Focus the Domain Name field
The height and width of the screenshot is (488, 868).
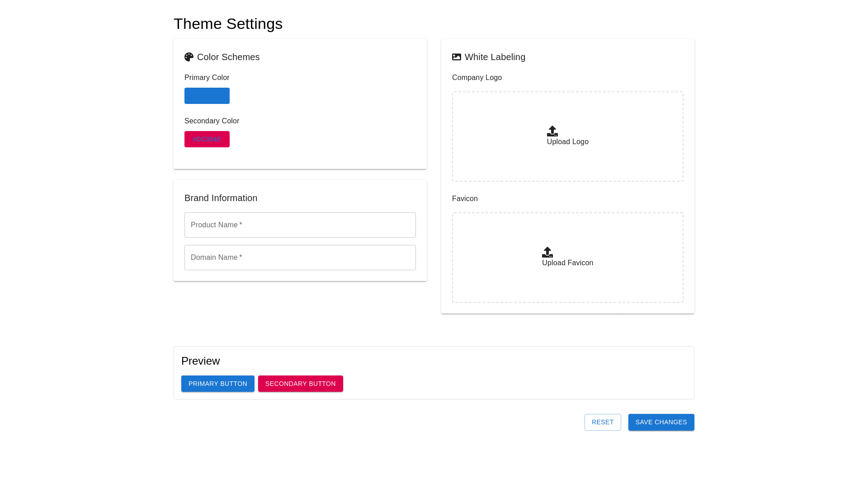pos(300,258)
